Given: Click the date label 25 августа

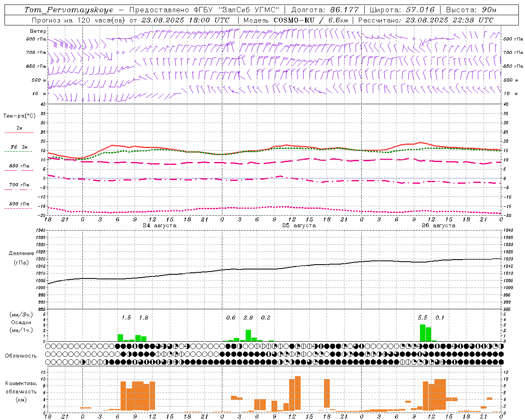Looking at the screenshot, I should point(299,226).
